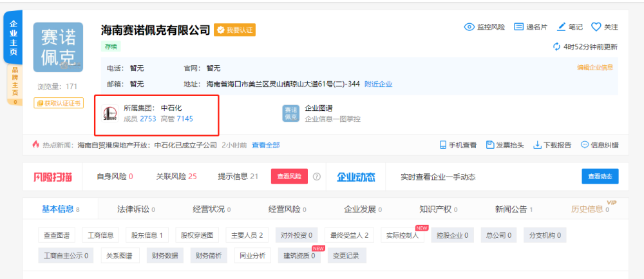Click the 关联风险 25 entry

coord(176,177)
